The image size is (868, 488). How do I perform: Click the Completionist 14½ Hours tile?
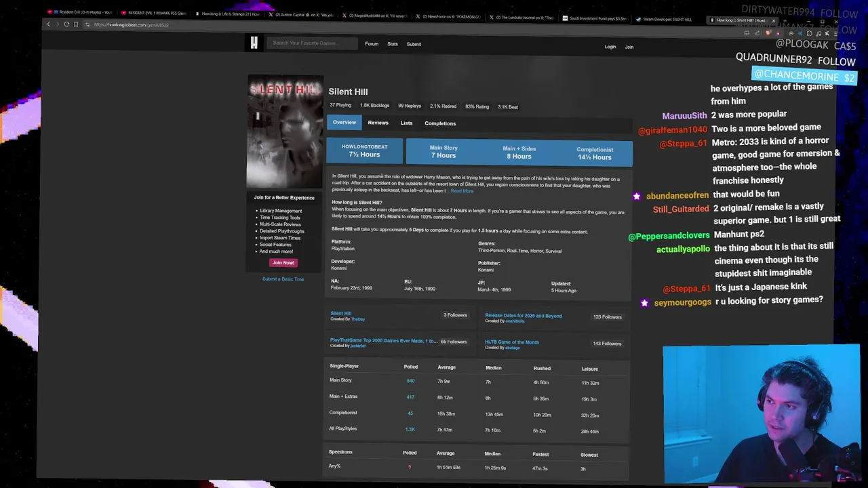(x=595, y=153)
